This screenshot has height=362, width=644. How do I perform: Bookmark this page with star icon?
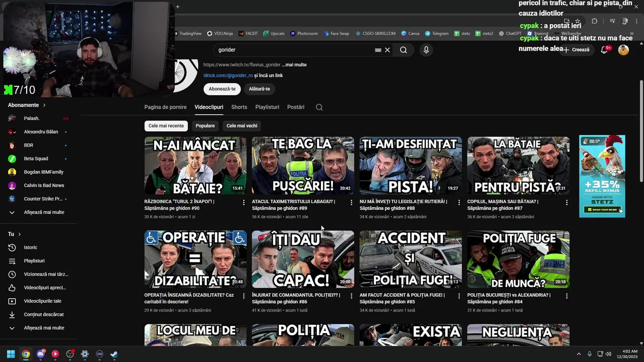tap(578, 21)
